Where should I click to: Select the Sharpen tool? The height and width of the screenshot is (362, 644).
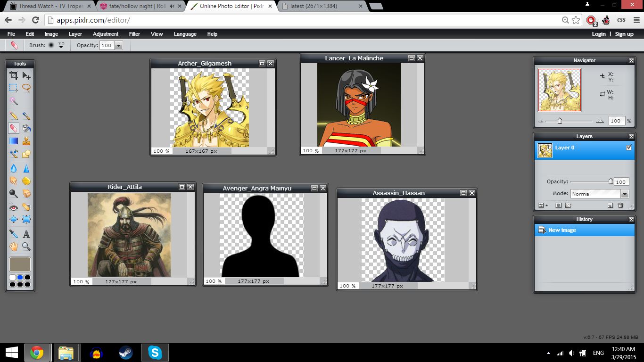(x=26, y=168)
